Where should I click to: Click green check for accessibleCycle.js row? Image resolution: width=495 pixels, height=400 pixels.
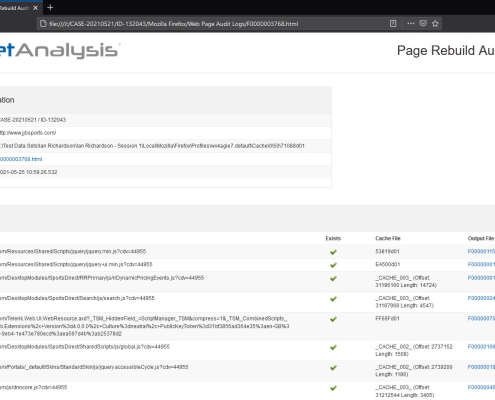point(333,368)
